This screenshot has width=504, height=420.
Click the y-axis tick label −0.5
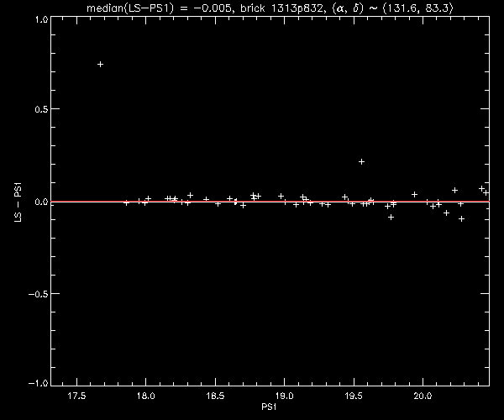point(39,294)
